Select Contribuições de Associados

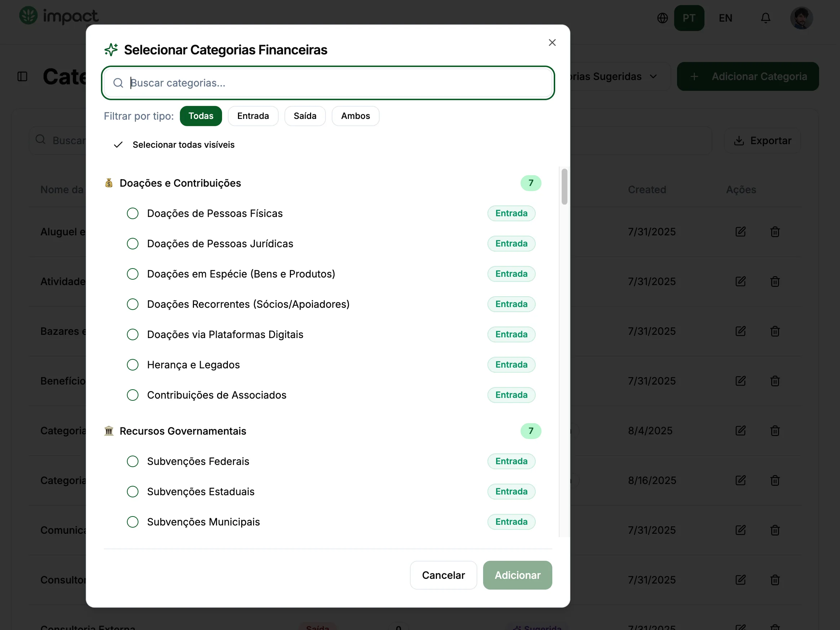pyautogui.click(x=133, y=395)
